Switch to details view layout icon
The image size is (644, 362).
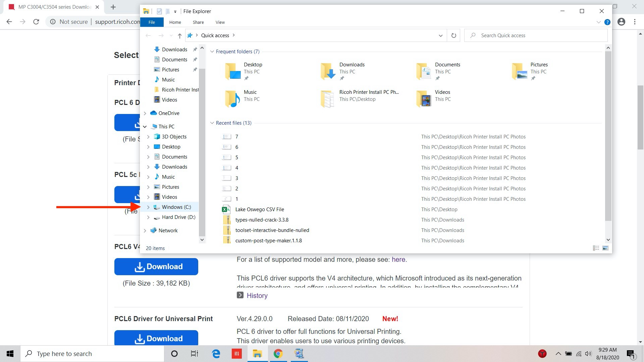pyautogui.click(x=596, y=248)
